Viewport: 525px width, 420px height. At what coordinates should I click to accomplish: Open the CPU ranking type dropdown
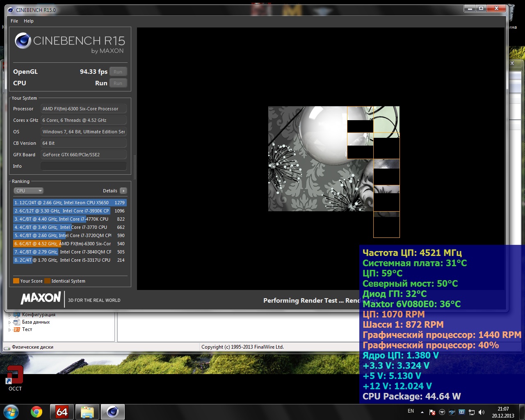coord(29,191)
